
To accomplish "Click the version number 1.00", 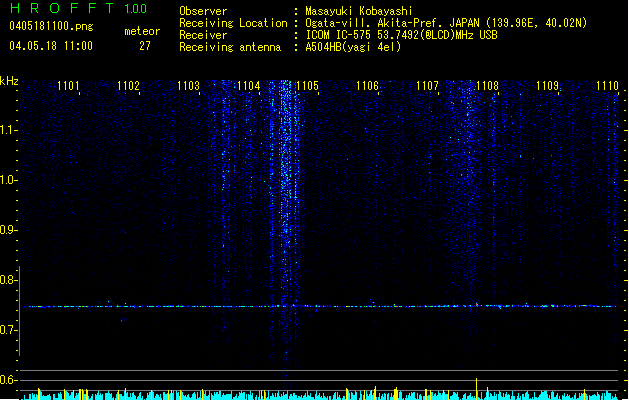I will click(x=136, y=9).
